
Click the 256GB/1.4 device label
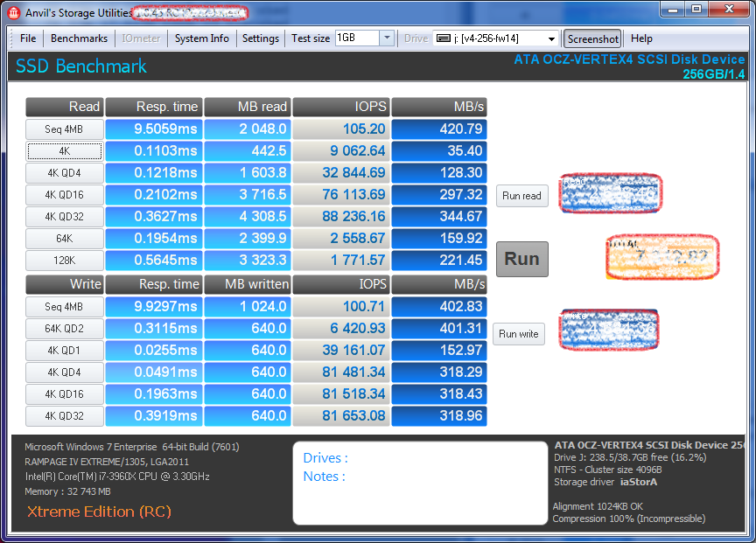pos(714,74)
